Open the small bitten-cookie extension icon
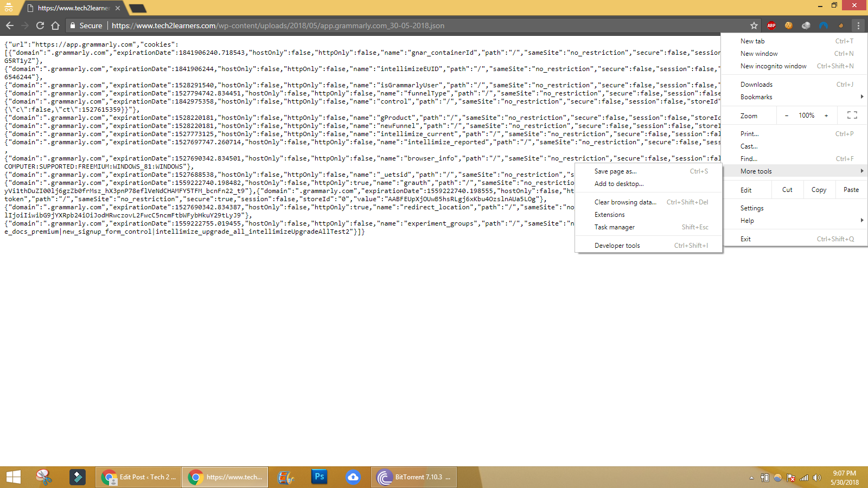 (x=841, y=25)
